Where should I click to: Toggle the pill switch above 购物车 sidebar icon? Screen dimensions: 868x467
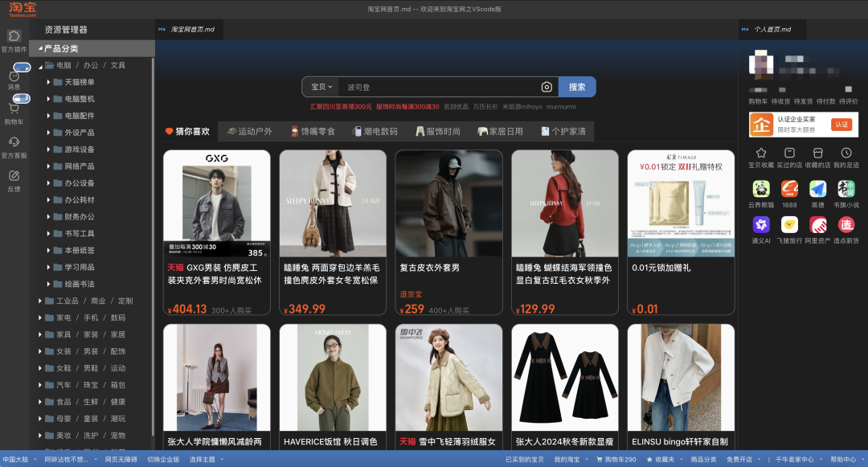tap(22, 99)
